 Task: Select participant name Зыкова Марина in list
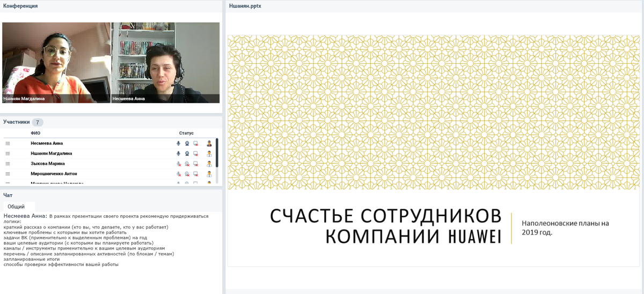(x=48, y=164)
